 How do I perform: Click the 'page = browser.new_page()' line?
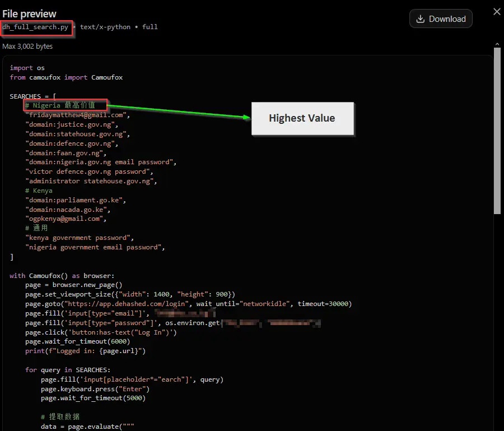click(74, 285)
